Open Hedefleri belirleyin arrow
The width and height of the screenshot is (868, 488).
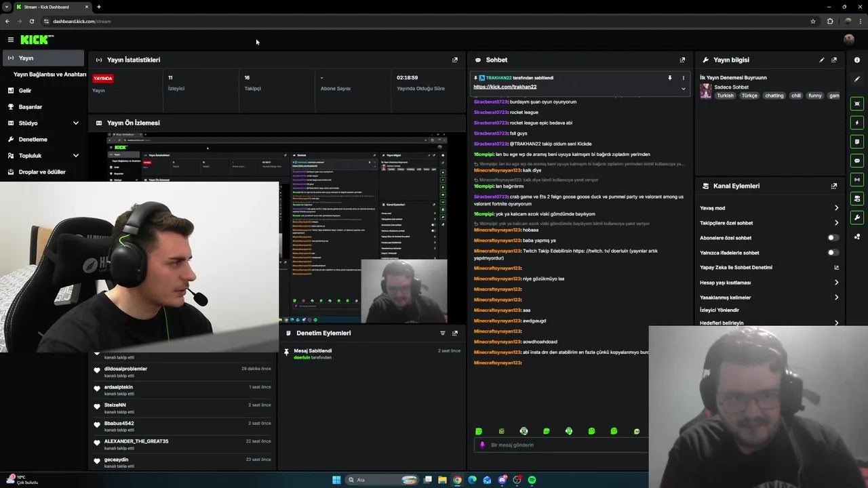pyautogui.click(x=836, y=323)
